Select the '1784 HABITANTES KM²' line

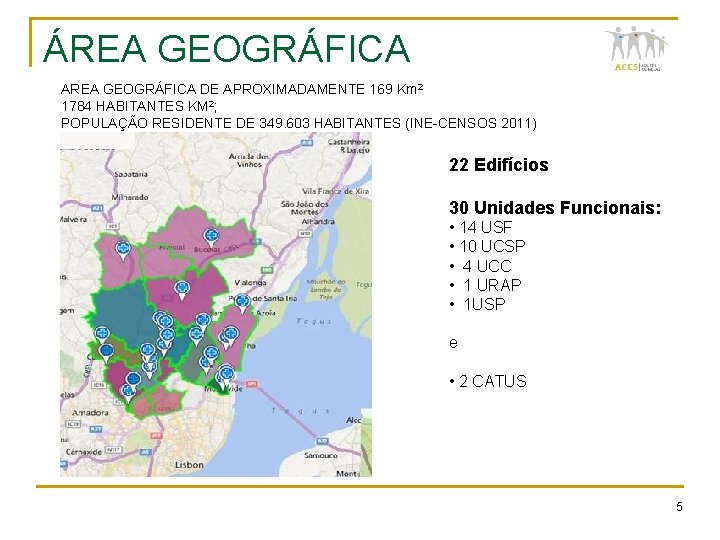139,106
